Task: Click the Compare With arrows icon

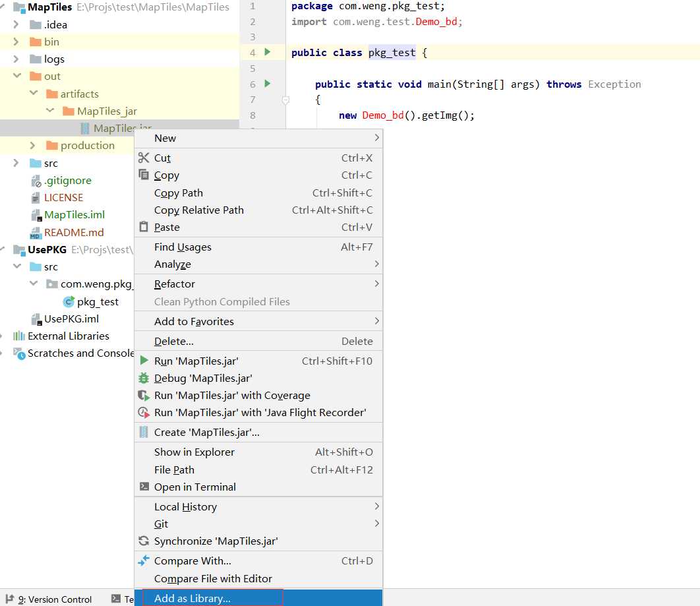Action: click(143, 561)
